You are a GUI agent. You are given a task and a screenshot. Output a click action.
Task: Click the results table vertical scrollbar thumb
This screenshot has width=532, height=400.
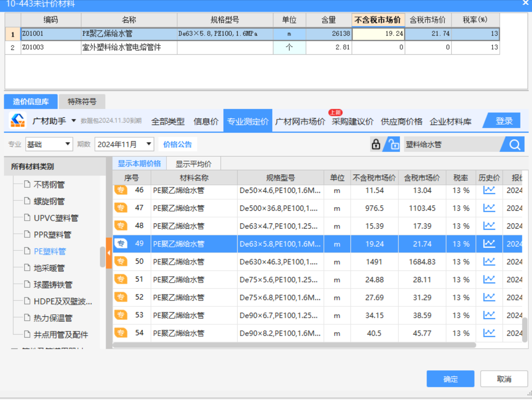coord(524,329)
